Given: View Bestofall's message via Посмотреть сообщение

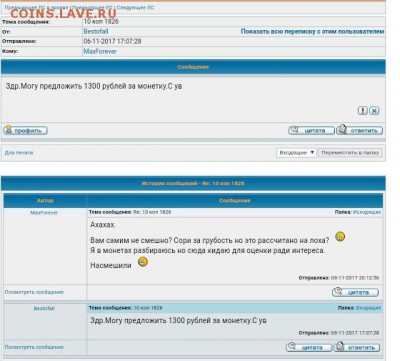Looking at the screenshot, I should [34, 347].
